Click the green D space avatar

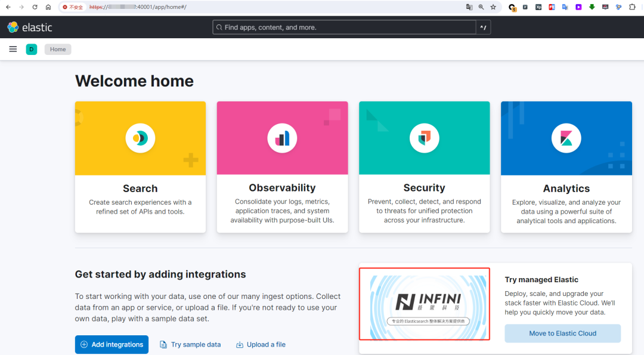coord(32,50)
